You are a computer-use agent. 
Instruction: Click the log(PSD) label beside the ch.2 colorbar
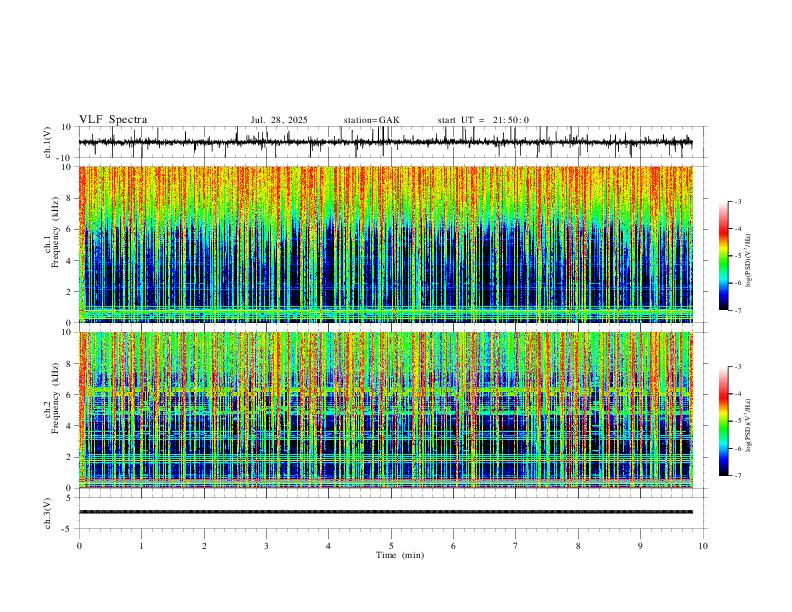point(748,425)
